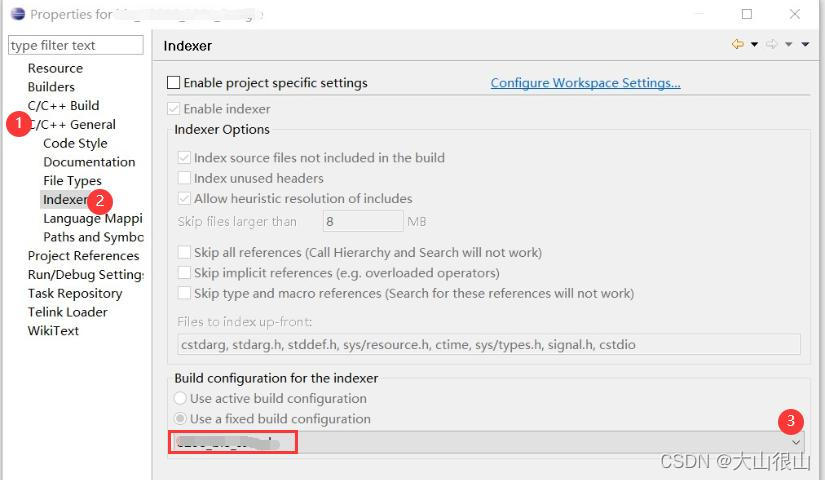Click the Eclipse icon in title bar

[18, 14]
